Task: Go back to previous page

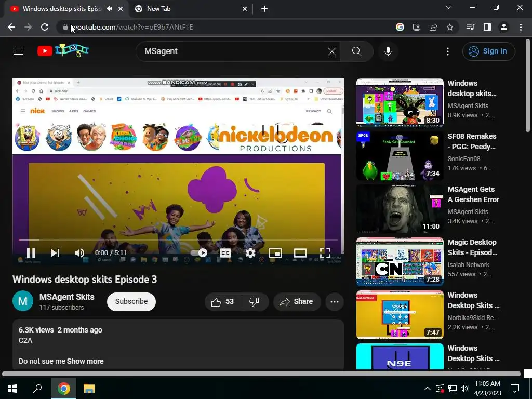Action: (11, 27)
